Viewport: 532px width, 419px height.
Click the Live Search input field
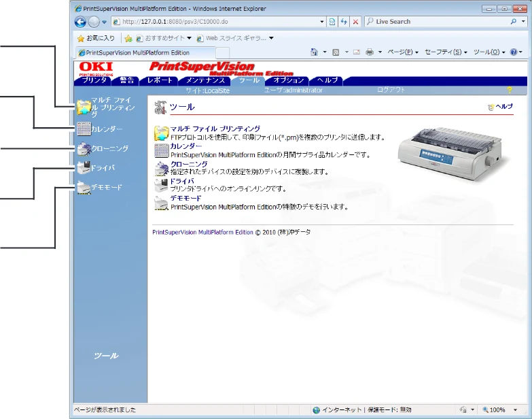pos(438,21)
